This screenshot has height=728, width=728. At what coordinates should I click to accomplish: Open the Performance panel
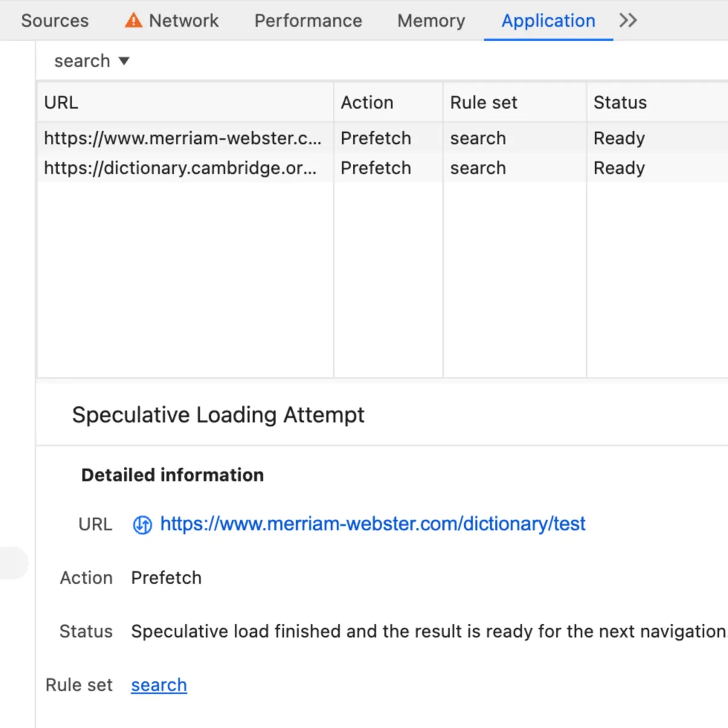click(308, 20)
